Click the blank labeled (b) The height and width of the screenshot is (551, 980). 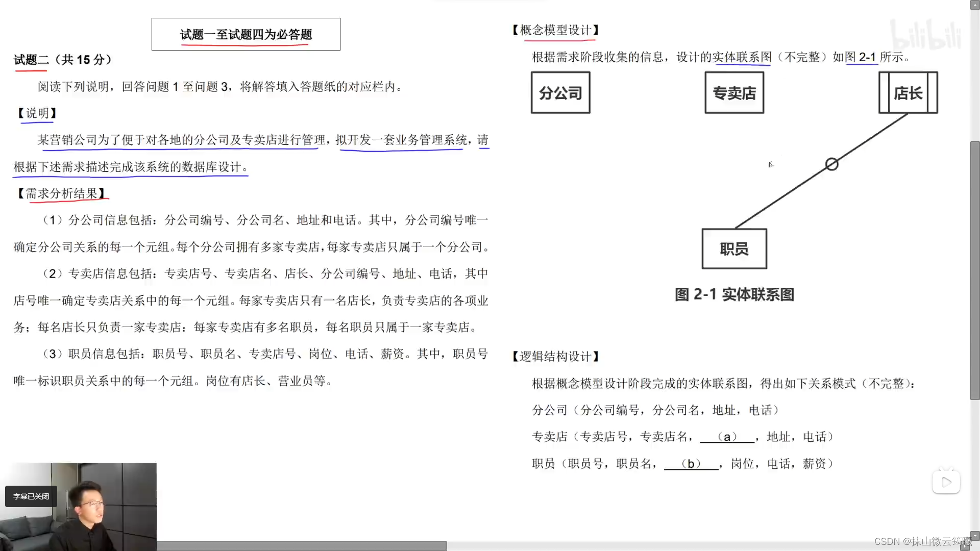(x=691, y=464)
